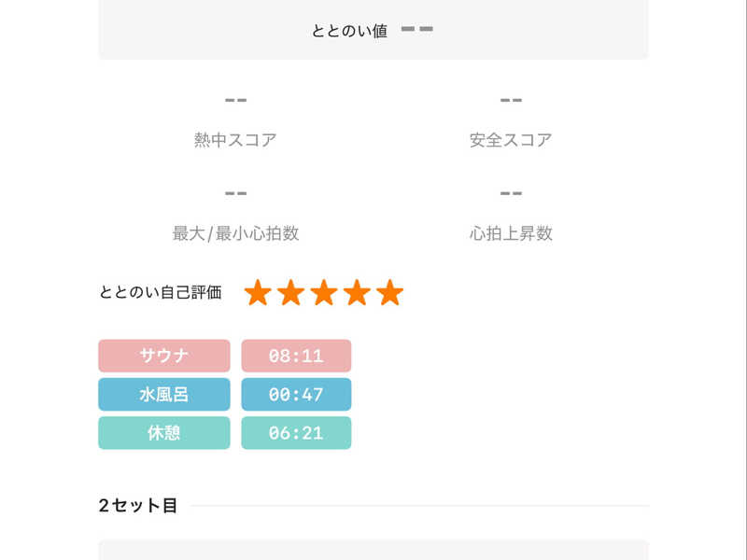
Task: Click the 2セット目 section header
Action: 138,506
